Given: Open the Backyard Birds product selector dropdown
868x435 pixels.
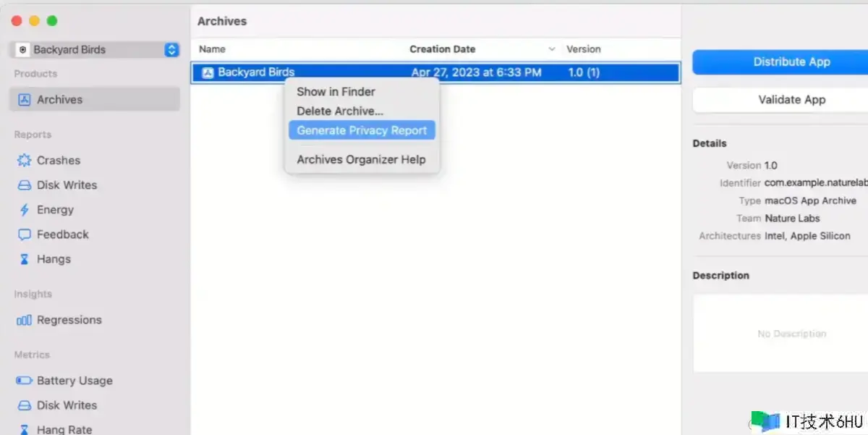Looking at the screenshot, I should [171, 50].
